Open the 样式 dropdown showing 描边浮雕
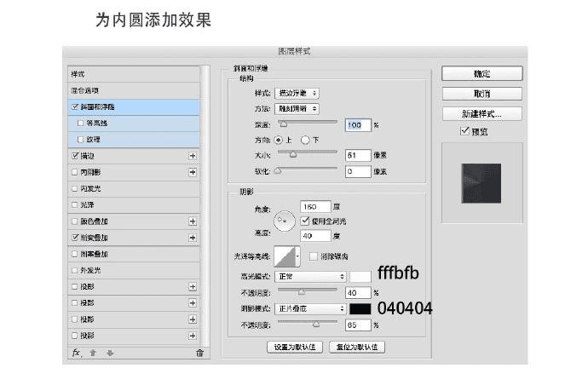588x368 pixels. coord(297,93)
